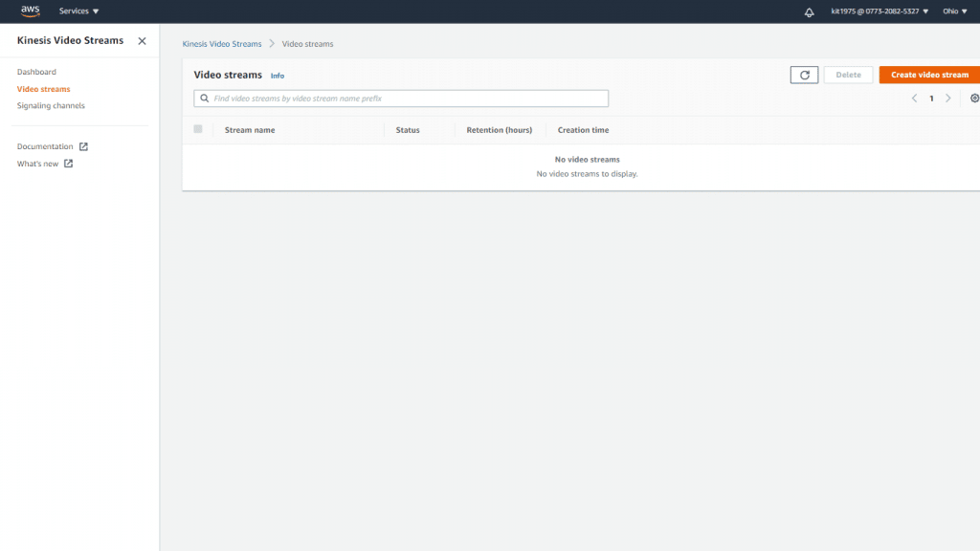
Task: Click the Video streams breadcrumb text
Action: (307, 44)
